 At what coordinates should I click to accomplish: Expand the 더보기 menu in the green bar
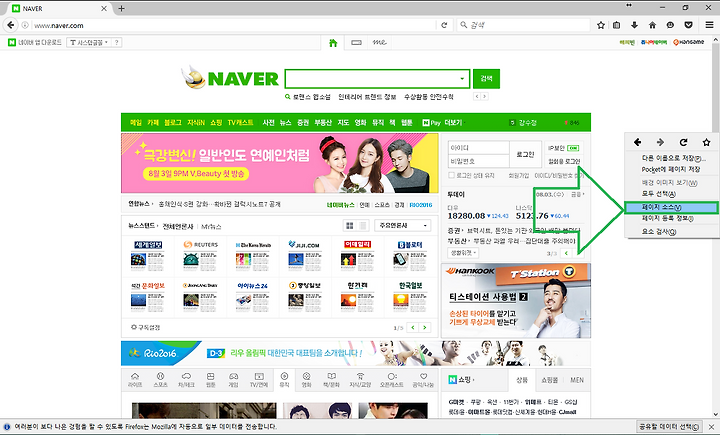(x=454, y=123)
